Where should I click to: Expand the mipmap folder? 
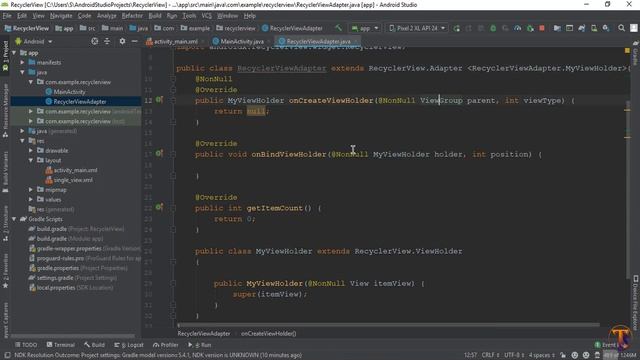(31, 190)
